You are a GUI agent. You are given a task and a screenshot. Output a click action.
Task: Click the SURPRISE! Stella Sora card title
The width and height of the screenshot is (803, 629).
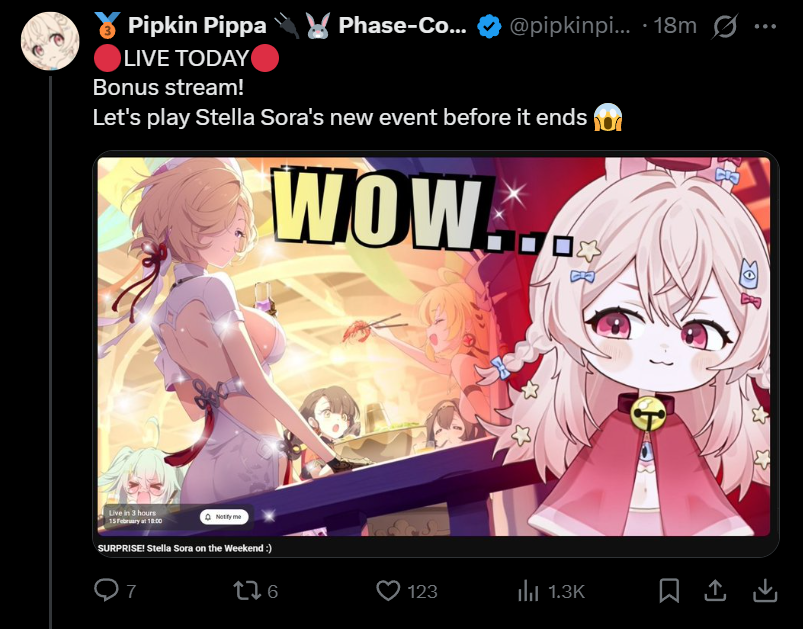(x=184, y=548)
